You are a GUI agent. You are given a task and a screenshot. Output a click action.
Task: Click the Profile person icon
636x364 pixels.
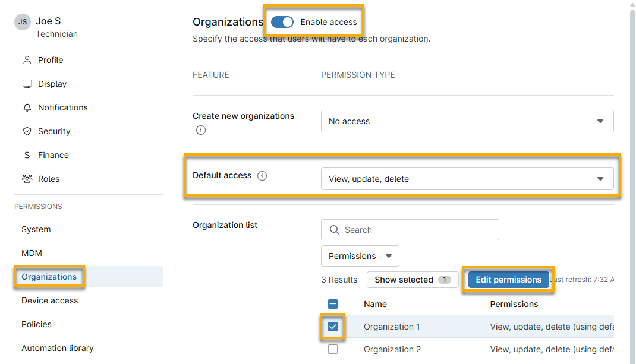(x=27, y=60)
